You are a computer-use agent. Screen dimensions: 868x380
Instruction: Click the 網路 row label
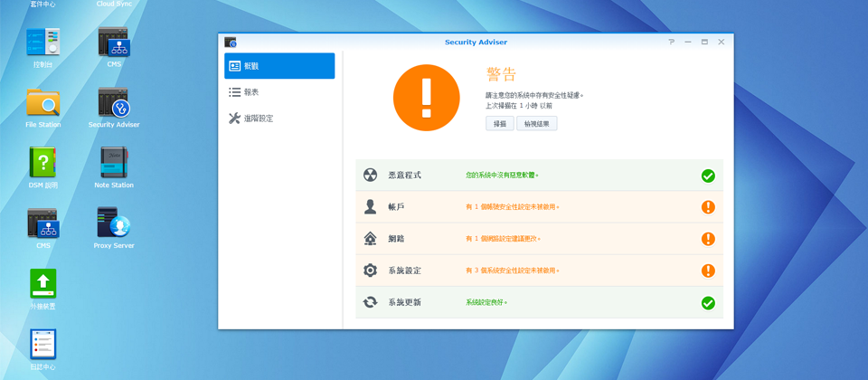coord(397,239)
